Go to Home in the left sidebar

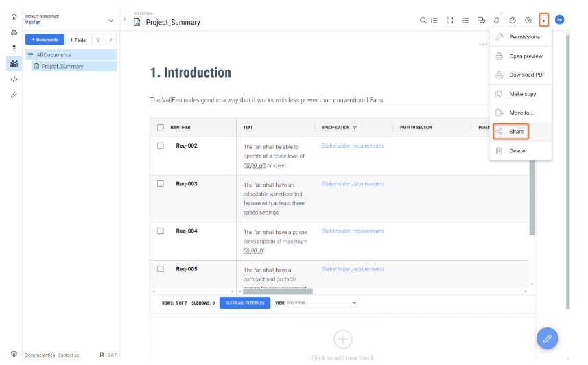coord(14,16)
